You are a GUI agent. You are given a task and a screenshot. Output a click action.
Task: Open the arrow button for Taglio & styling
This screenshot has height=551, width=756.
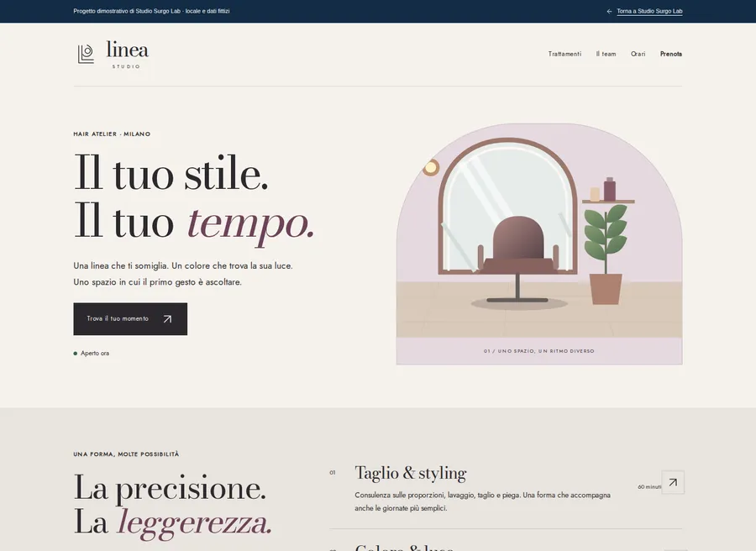pyautogui.click(x=673, y=482)
